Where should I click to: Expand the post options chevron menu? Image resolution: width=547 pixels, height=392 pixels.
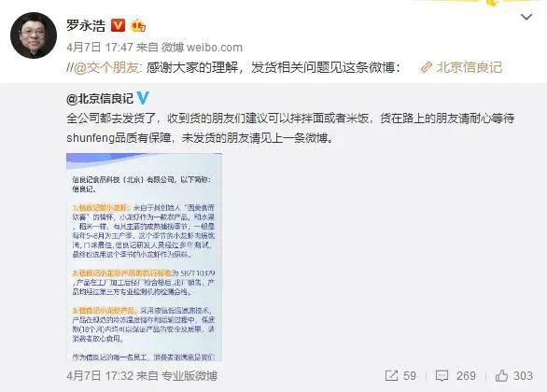(526, 17)
